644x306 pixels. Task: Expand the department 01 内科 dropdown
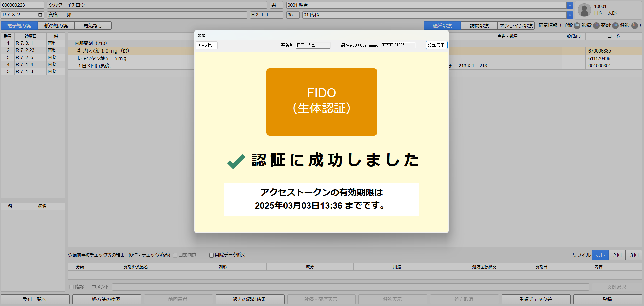(x=570, y=15)
